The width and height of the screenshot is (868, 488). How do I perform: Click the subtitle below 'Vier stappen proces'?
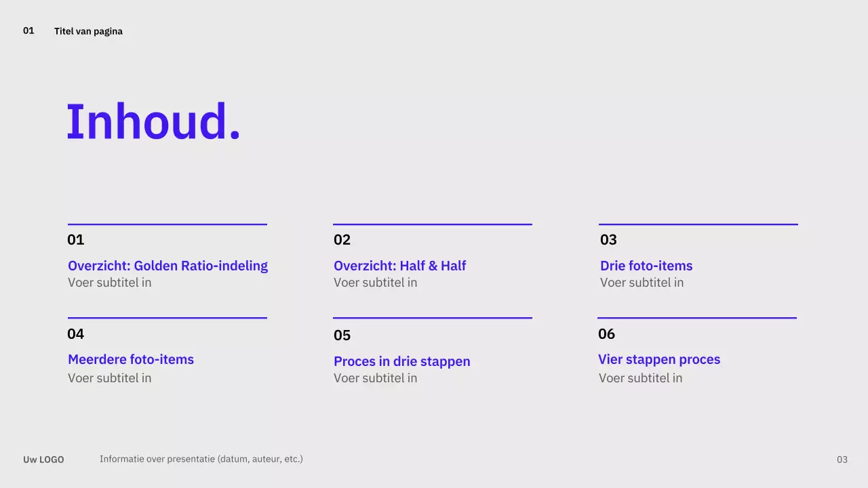coord(640,378)
